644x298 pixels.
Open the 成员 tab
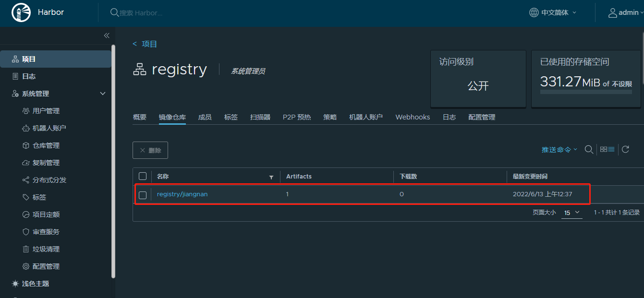(205, 117)
